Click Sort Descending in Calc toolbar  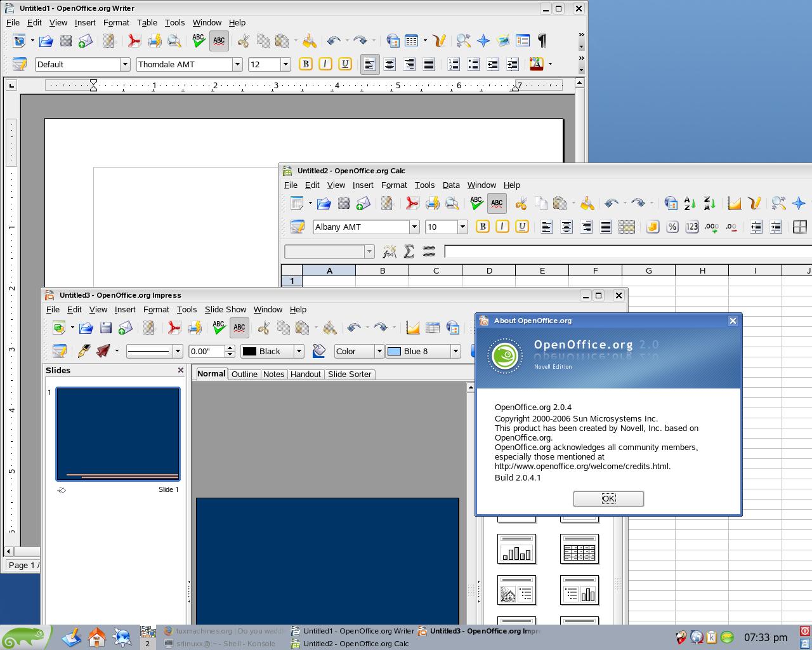(710, 204)
